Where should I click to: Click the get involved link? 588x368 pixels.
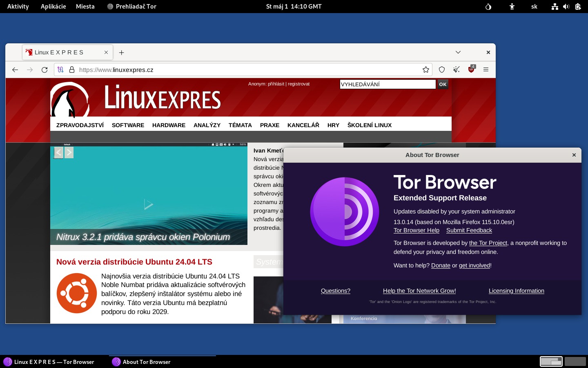pos(474,265)
